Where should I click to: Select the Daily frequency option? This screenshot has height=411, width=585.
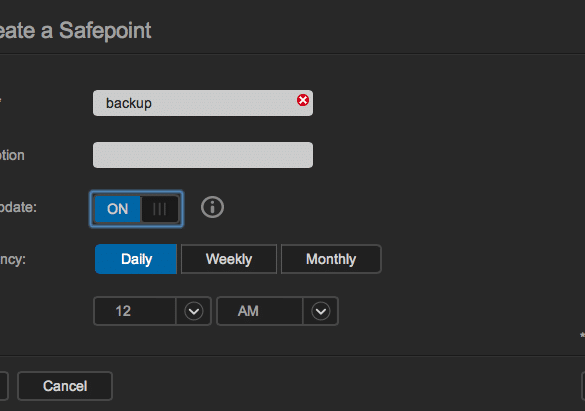tap(136, 259)
